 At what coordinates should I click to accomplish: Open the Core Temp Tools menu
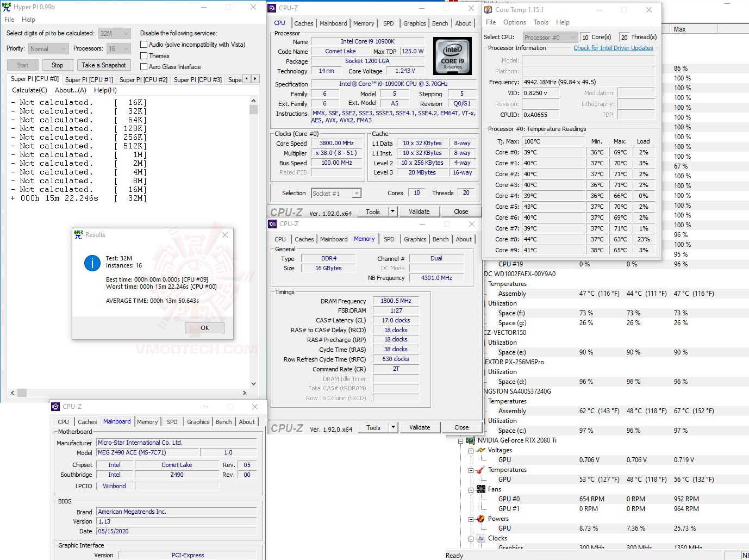click(541, 22)
